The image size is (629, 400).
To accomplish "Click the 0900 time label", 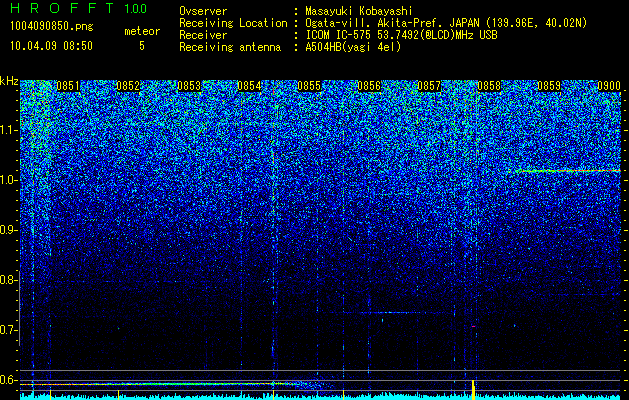I will pyautogui.click(x=609, y=86).
